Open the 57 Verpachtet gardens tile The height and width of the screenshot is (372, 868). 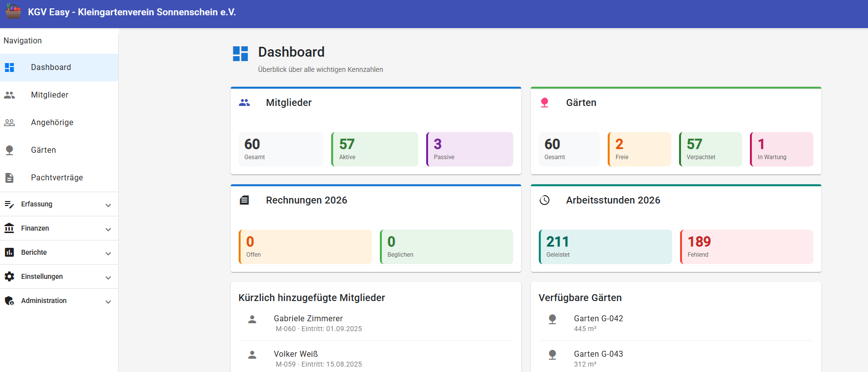(x=711, y=149)
